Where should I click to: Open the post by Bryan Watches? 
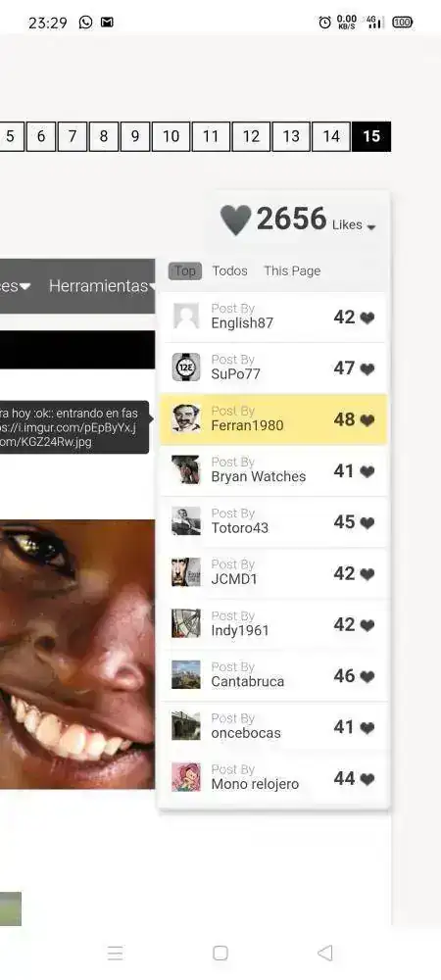coord(273,470)
